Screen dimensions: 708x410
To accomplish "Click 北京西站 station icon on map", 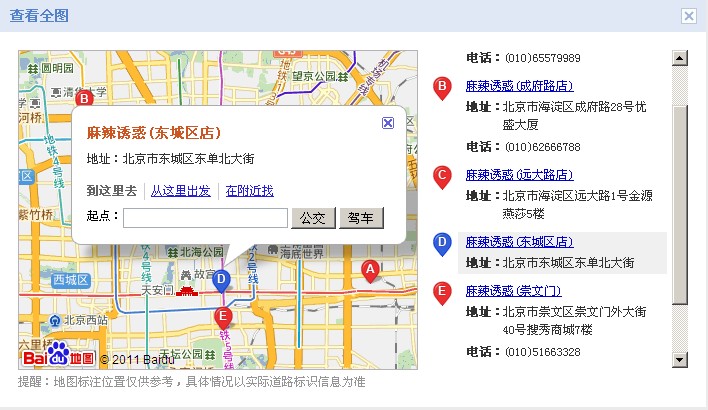I will [55, 321].
